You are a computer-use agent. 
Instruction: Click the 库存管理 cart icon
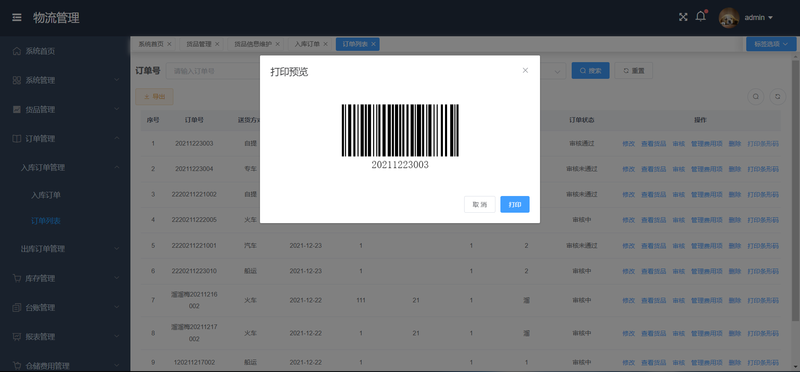[17, 278]
